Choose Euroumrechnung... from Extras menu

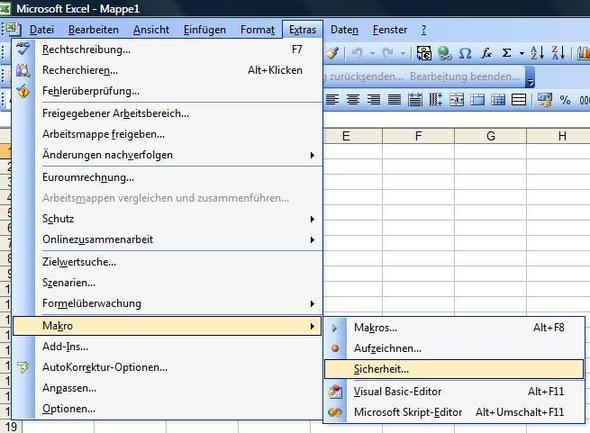[167, 177]
